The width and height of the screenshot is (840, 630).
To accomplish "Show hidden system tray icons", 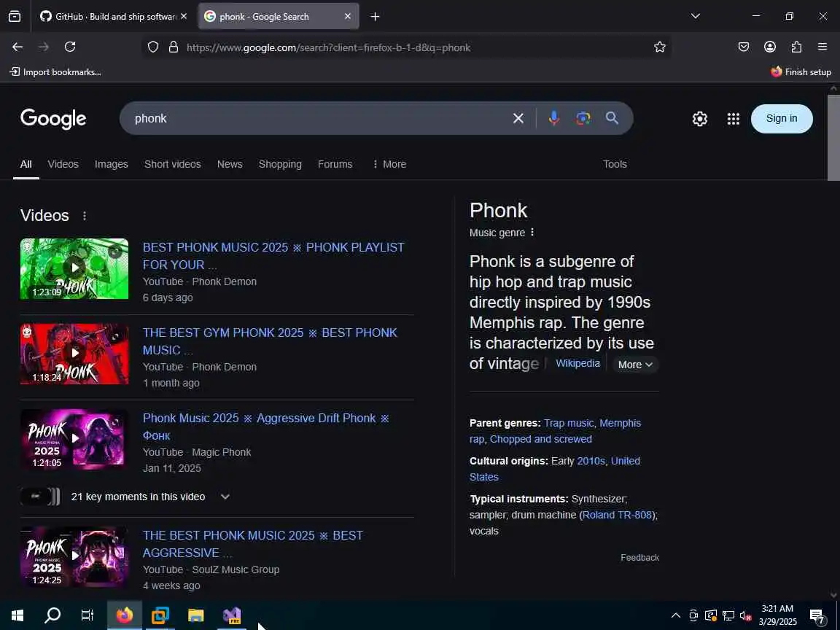I will (675, 615).
